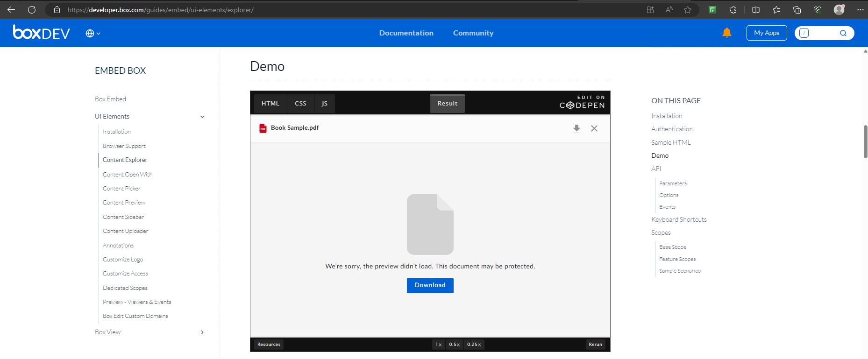Open Content Picker guide
This screenshot has width=868, height=359.
coord(121,189)
